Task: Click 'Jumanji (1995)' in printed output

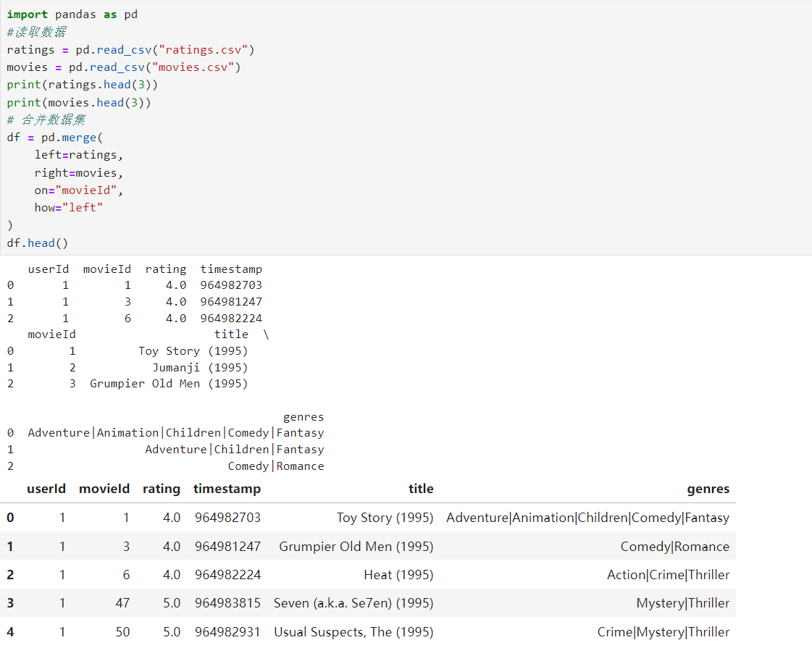Action: [x=200, y=368]
